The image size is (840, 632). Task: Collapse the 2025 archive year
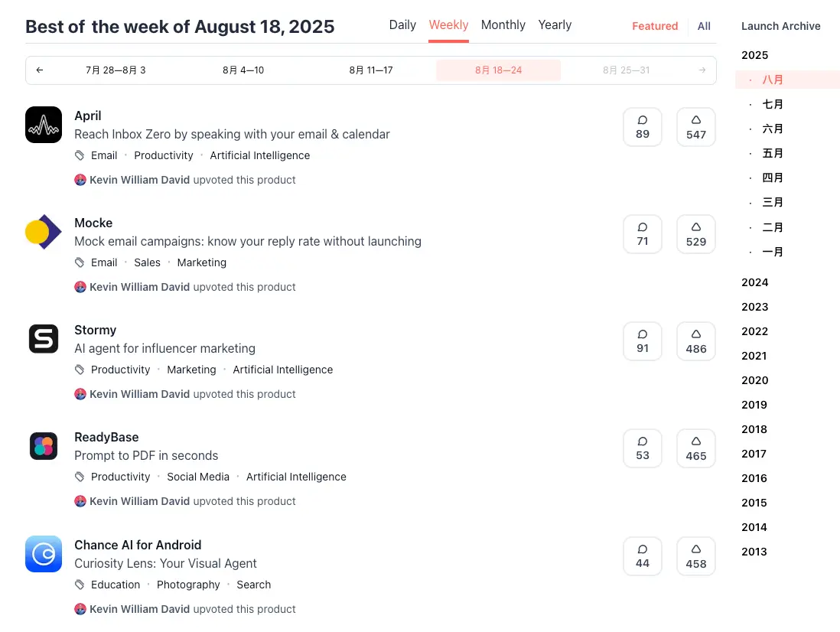[x=754, y=55]
